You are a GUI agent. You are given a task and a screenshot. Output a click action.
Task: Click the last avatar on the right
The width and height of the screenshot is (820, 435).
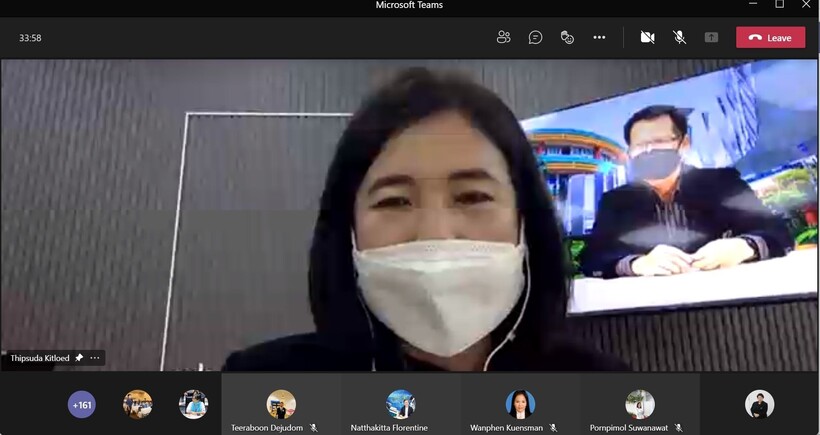click(x=759, y=404)
